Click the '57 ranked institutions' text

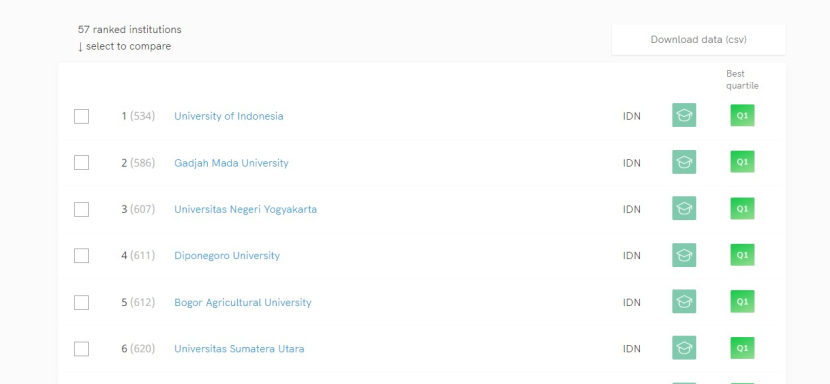tap(130, 30)
